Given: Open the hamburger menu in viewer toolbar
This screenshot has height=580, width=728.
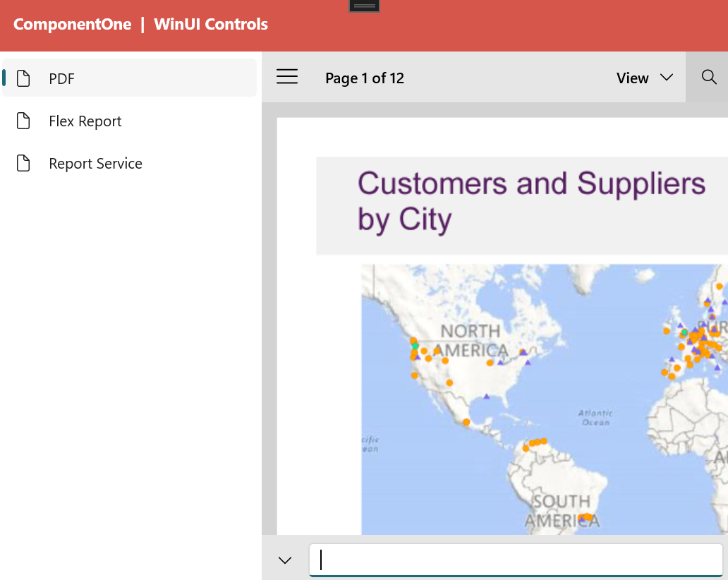Looking at the screenshot, I should click(x=287, y=78).
